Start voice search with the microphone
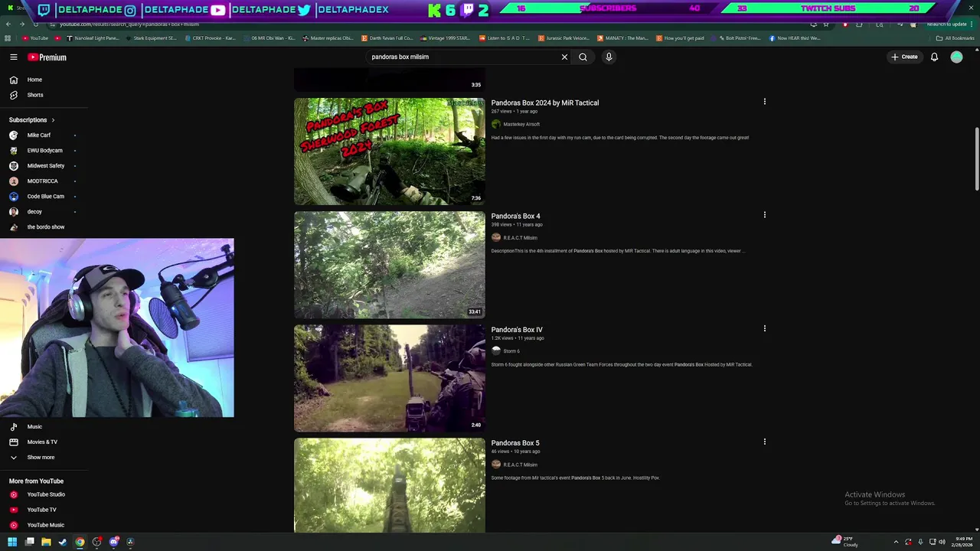Viewport: 980px width, 551px height. 609,57
